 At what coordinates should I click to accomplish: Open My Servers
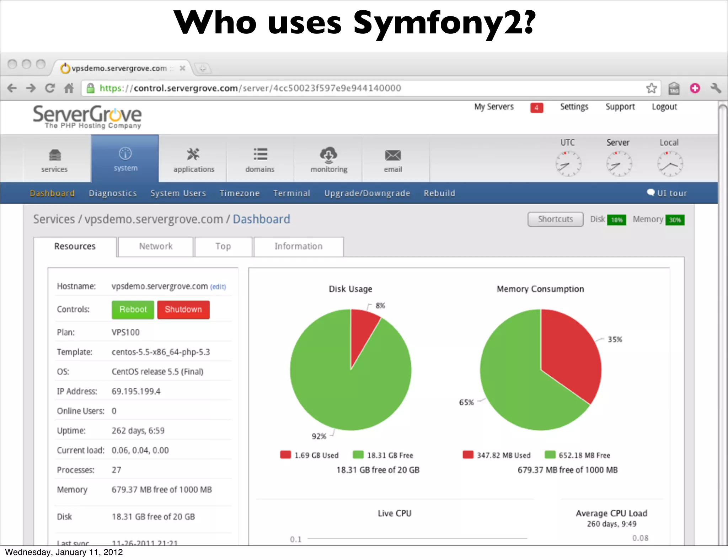[494, 107]
